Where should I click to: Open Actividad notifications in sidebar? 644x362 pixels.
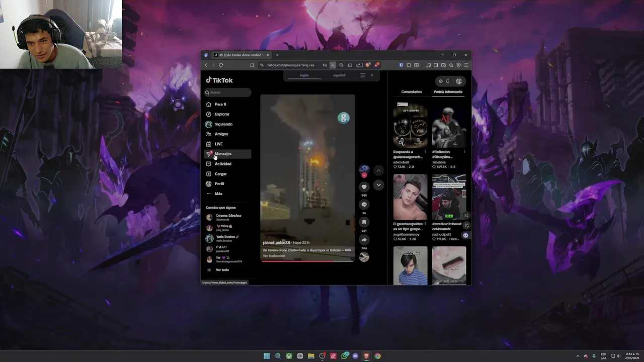point(227,164)
